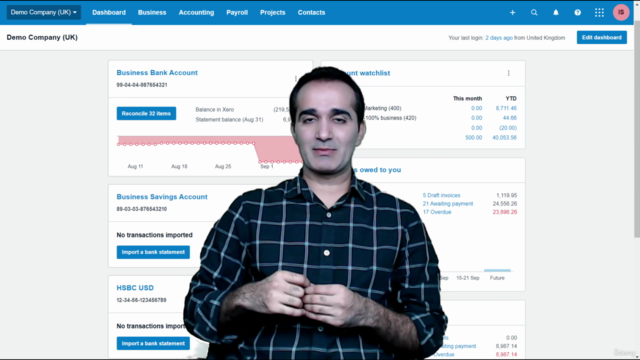The height and width of the screenshot is (360, 640).
Task: Click the 24,556.26 awaiting payment amount
Action: tap(505, 204)
